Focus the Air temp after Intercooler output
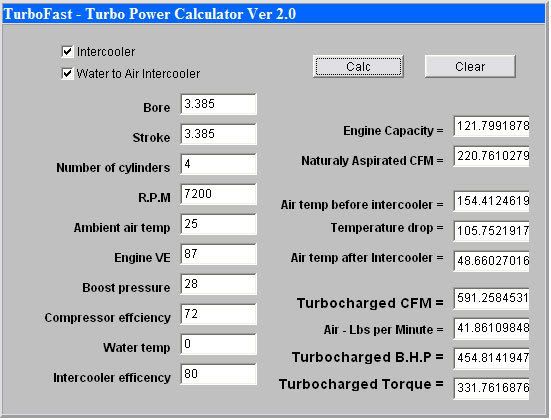The image size is (551, 420). [x=491, y=261]
